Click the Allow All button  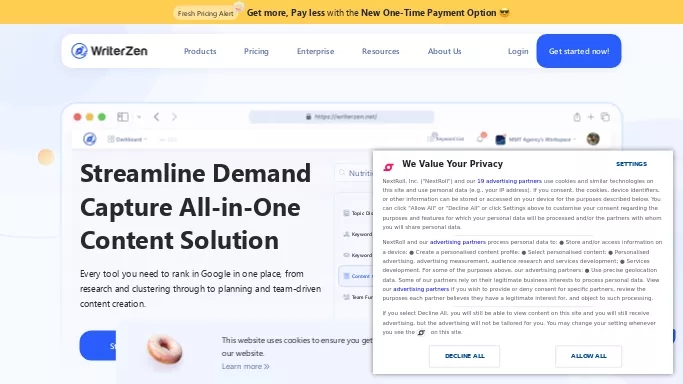tap(588, 356)
